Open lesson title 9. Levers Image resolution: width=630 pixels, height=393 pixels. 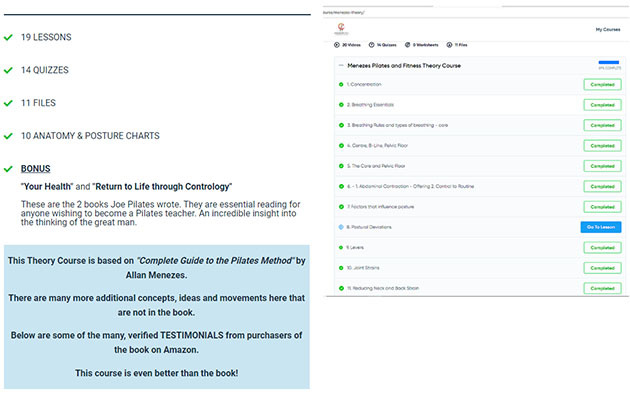[355, 248]
